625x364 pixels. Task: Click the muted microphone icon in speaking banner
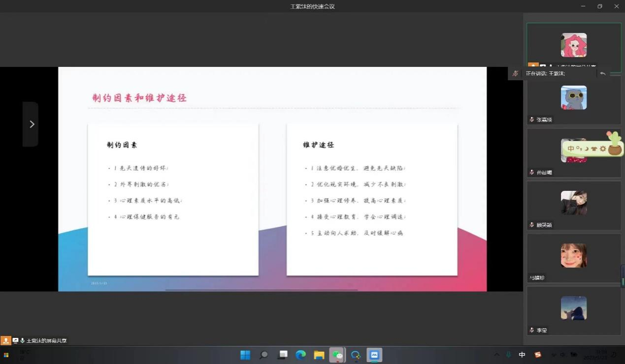pyautogui.click(x=515, y=73)
